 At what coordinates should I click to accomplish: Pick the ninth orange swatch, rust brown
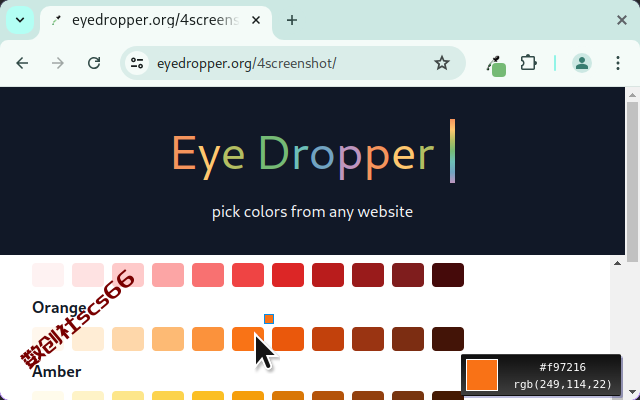pos(368,339)
